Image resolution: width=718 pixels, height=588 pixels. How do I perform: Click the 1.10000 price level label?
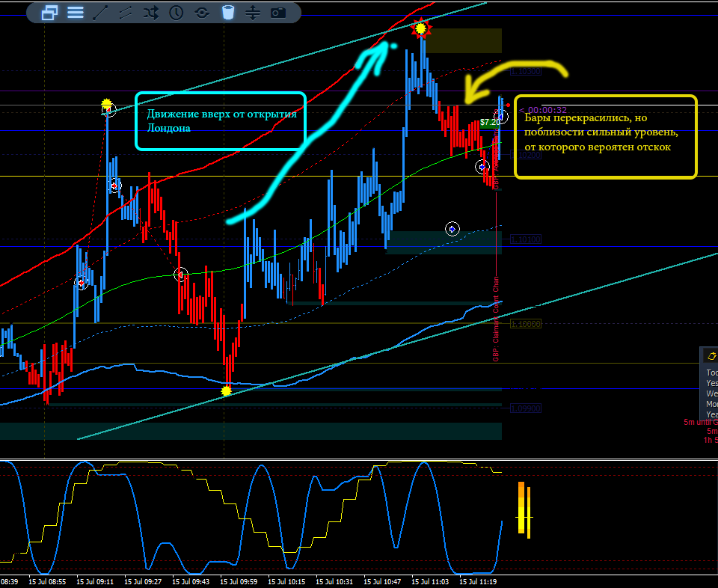tap(526, 324)
